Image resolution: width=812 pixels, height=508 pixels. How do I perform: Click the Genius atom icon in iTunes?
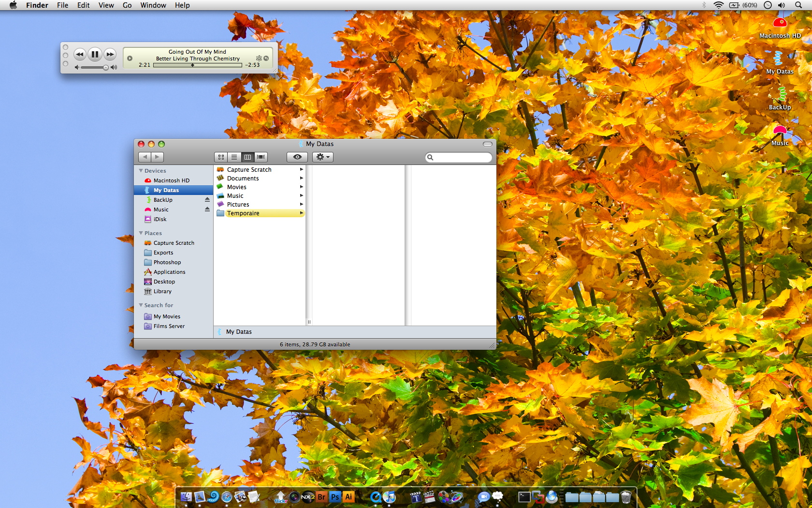point(259,59)
